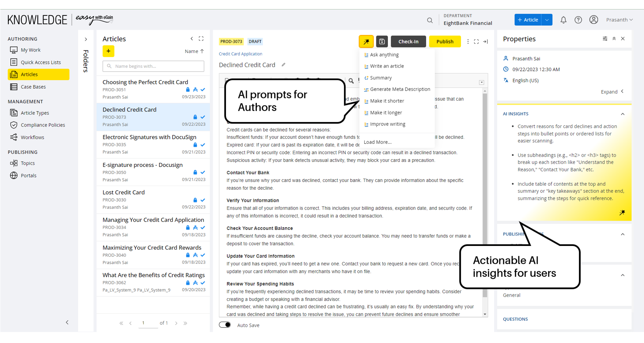644x343 pixels.
Task: Edit the Declined Credit Card title pencil
Action: tap(283, 65)
